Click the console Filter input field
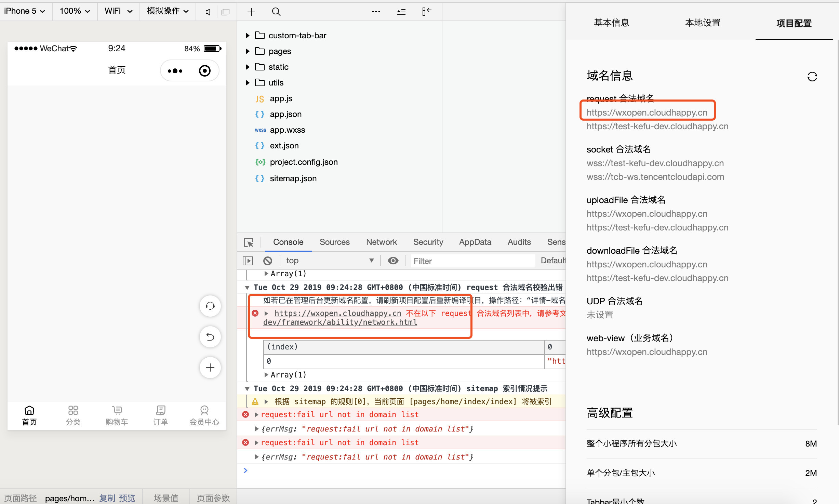839x504 pixels. 472,261
